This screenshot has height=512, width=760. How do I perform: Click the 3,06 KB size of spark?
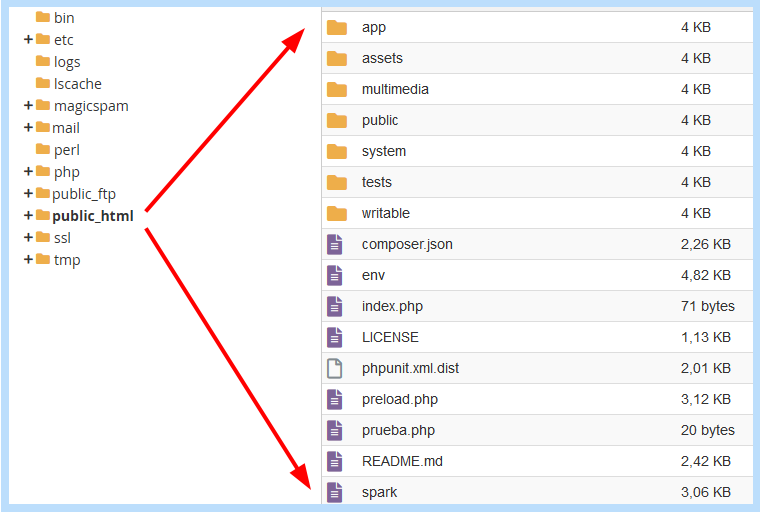[706, 493]
